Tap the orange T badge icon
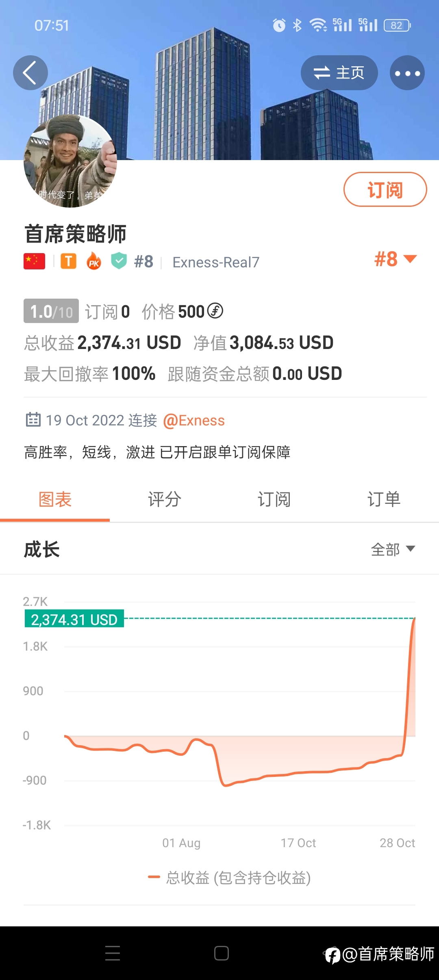This screenshot has width=439, height=980. pos(68,261)
